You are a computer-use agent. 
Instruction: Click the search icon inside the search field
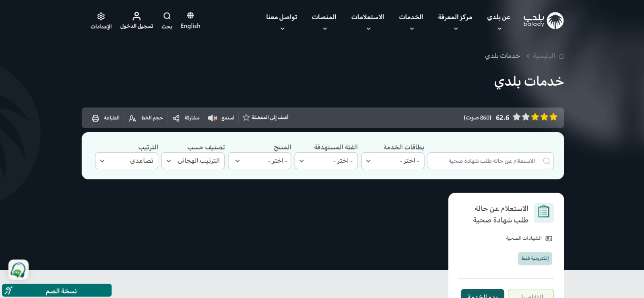click(x=547, y=161)
